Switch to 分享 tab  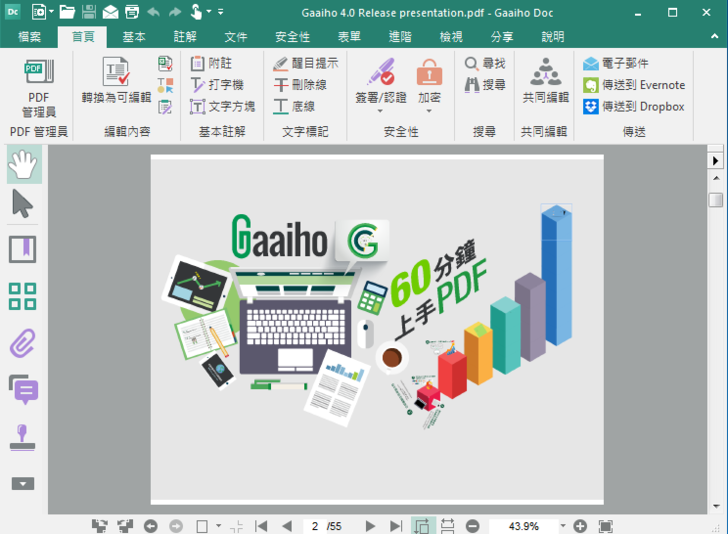click(502, 37)
